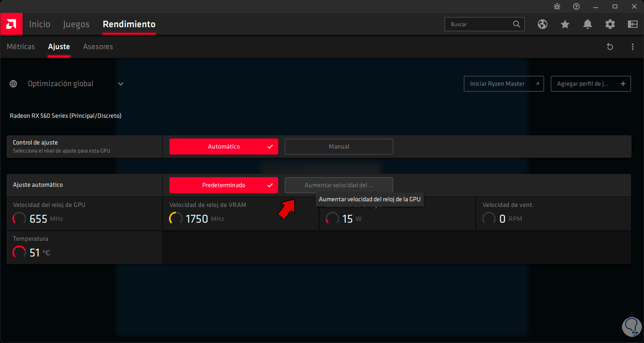Open the Métricas sub-tab
Viewport: 644px width, 343px height.
tap(21, 47)
